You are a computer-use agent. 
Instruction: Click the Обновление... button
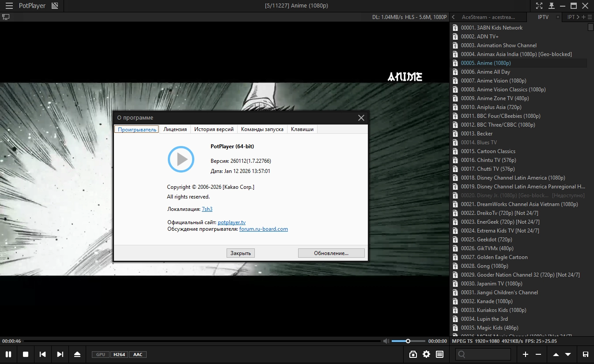click(331, 253)
